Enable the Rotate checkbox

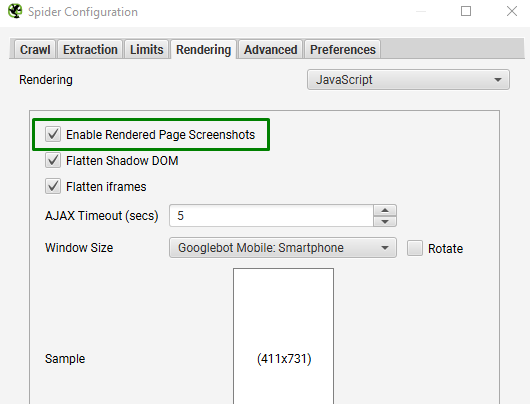coord(415,248)
